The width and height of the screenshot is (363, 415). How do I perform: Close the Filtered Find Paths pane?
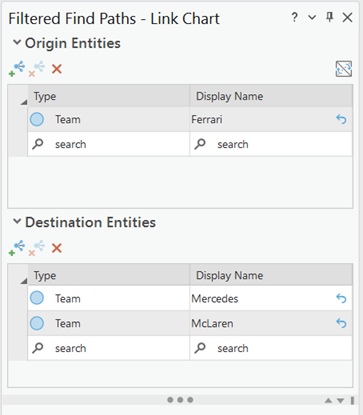(x=348, y=17)
